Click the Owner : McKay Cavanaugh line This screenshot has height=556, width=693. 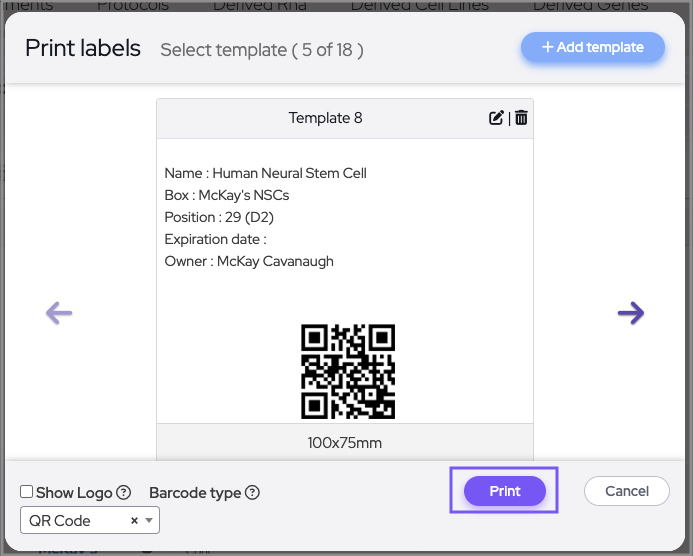pos(249,261)
